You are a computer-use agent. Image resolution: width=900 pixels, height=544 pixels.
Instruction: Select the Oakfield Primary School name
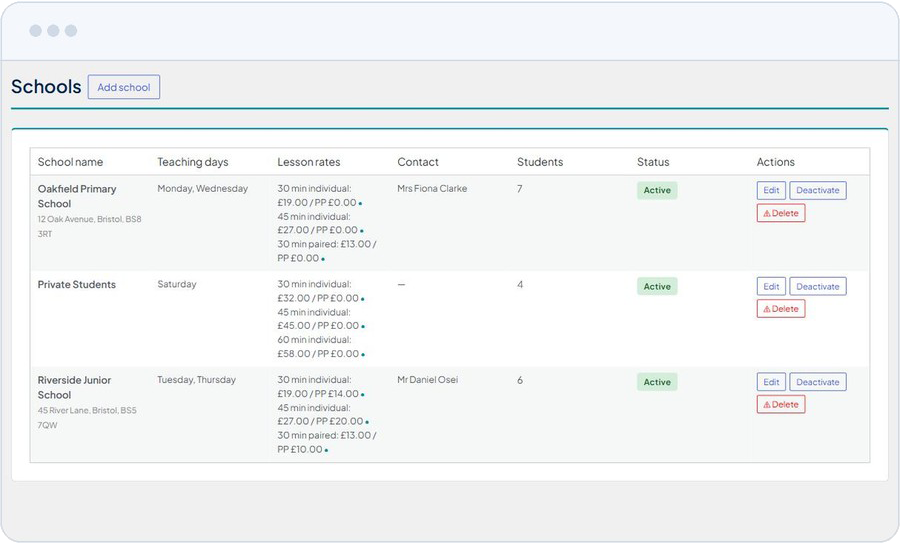(x=77, y=196)
